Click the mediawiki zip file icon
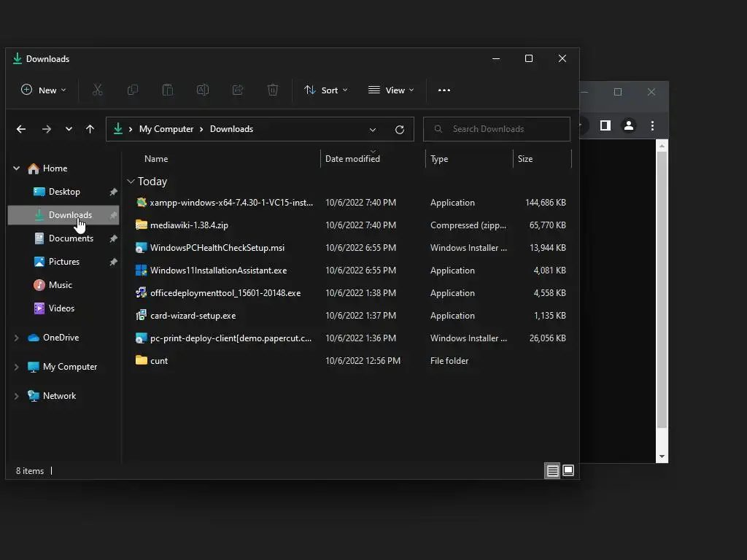 [141, 225]
